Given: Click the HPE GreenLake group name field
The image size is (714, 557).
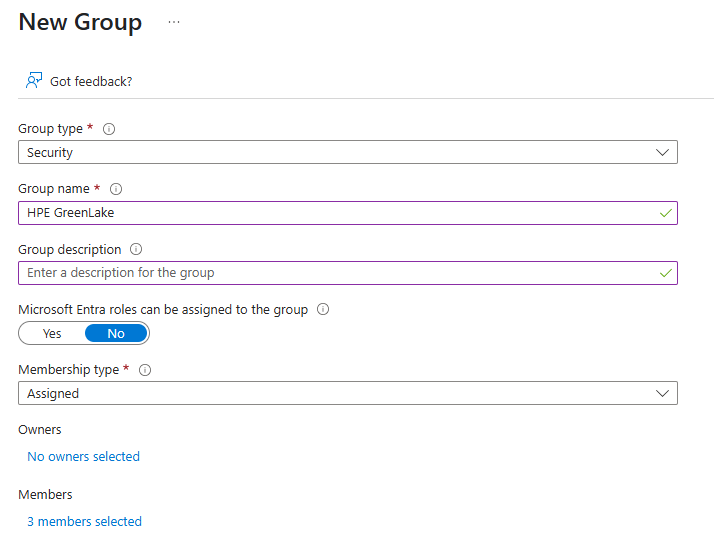Looking at the screenshot, I should point(330,212).
